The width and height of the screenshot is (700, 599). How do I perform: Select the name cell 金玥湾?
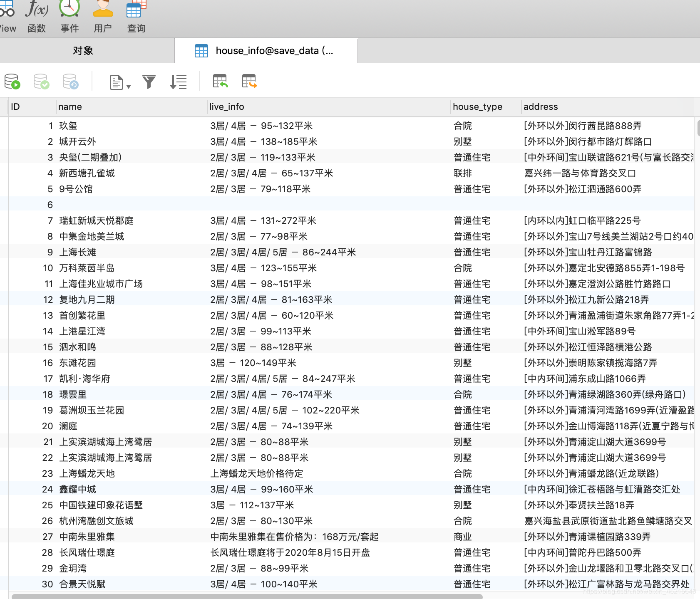[73, 568]
